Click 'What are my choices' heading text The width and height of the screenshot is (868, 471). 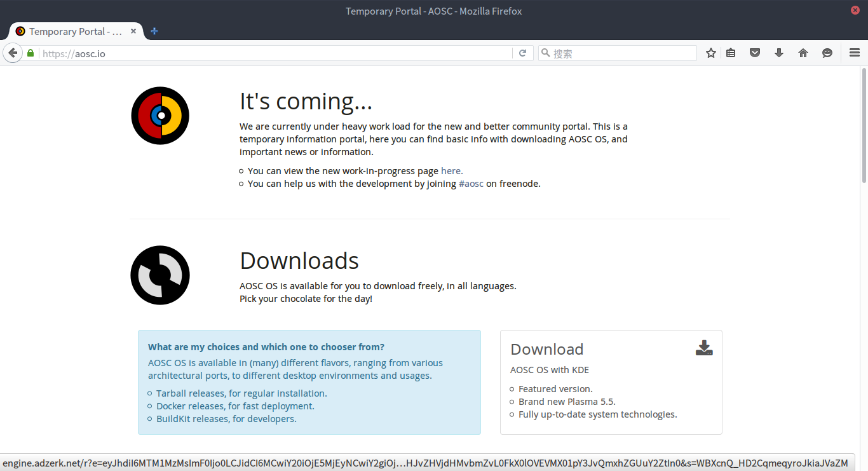(266, 347)
